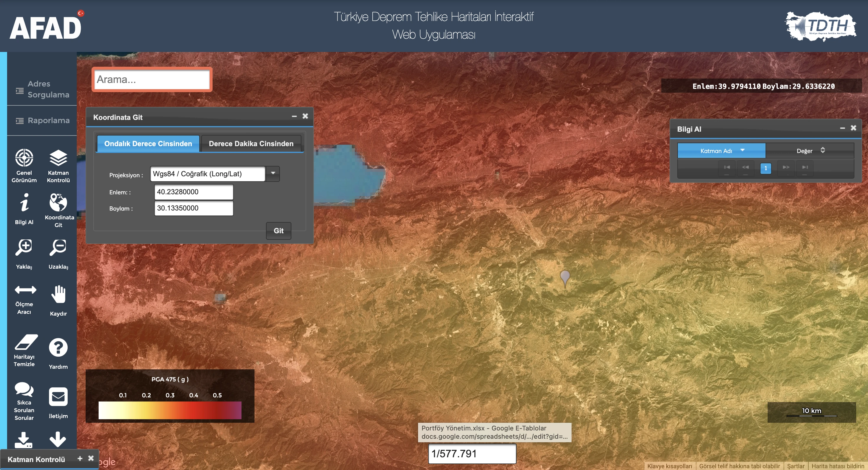
Task: Minimize the Koordinata Git panel
Action: click(x=294, y=116)
